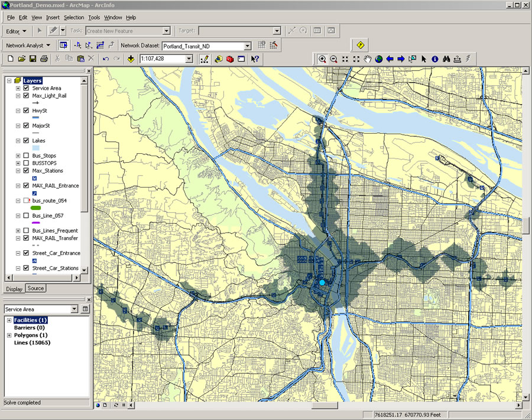Click the Lakes light blue symbol swatch
Image resolution: width=532 pixels, height=420 pixels.
pyautogui.click(x=35, y=148)
